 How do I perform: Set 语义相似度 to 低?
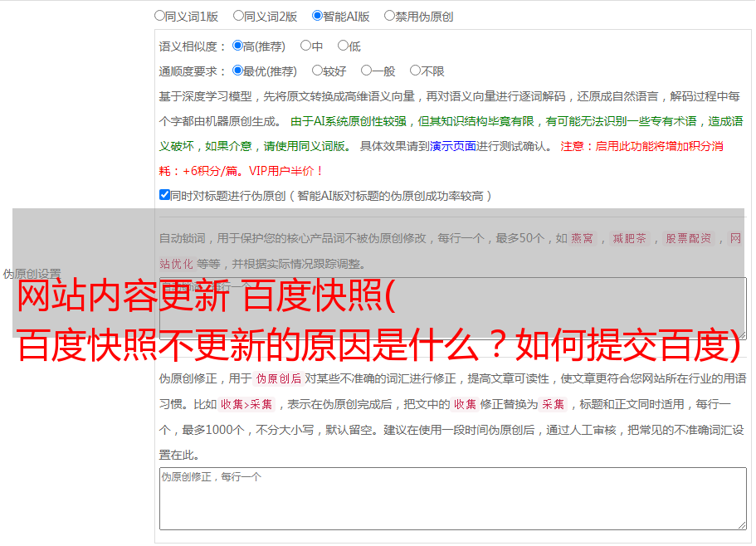[x=343, y=46]
